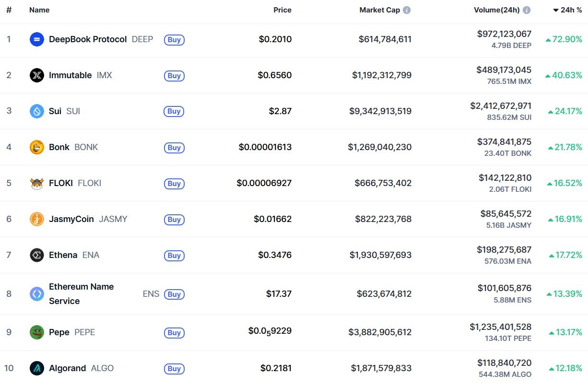
Task: Sort by 24h % dropdown arrow
Action: coord(556,10)
